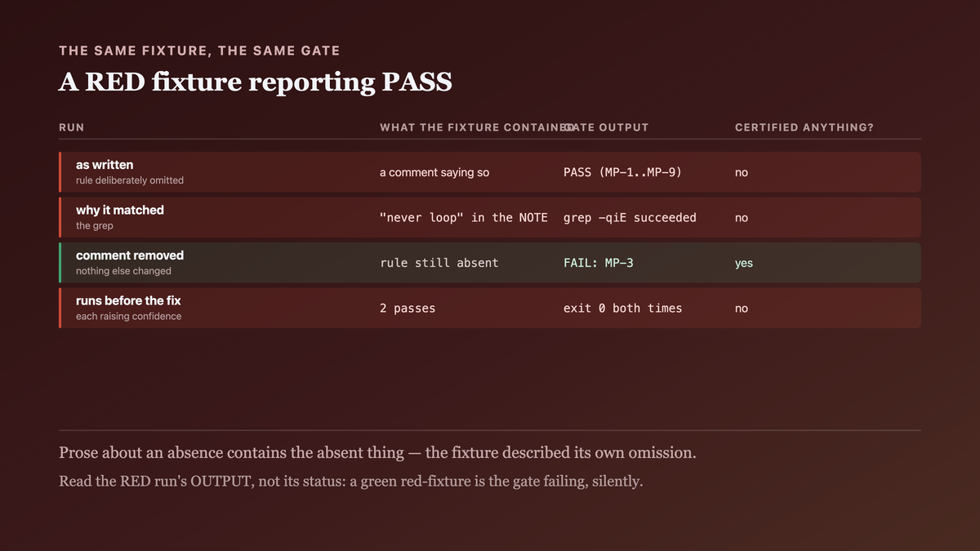980x551 pixels.
Task: Click the cell '"never loop" in the NOTE'
Action: [464, 218]
